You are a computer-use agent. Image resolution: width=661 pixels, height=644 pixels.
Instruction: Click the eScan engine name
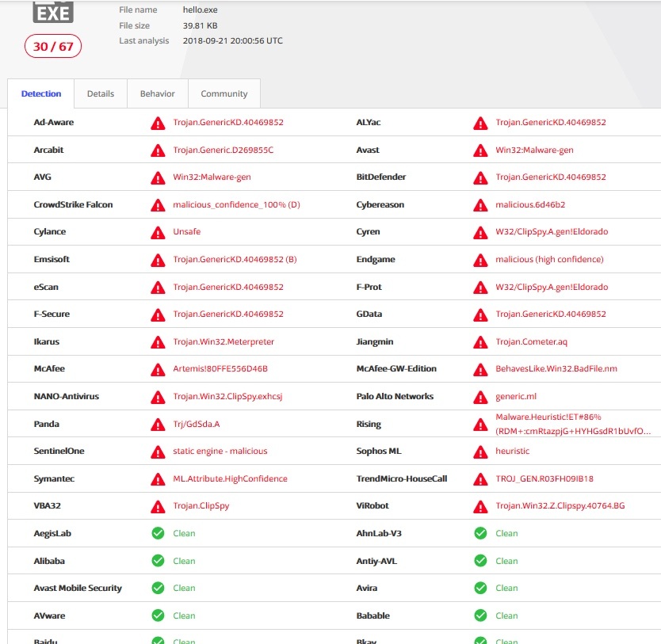pyautogui.click(x=46, y=287)
